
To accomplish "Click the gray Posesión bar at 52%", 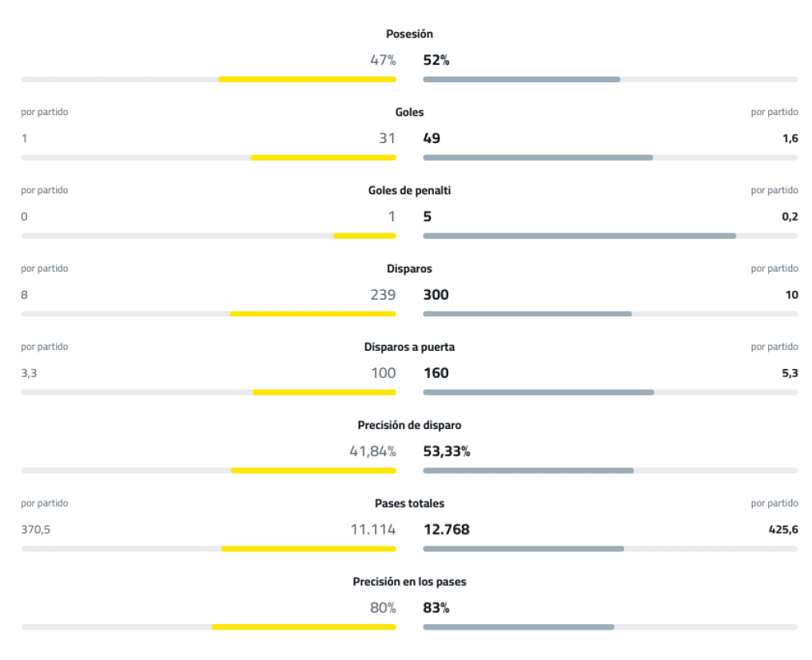I will pyautogui.click(x=521, y=79).
